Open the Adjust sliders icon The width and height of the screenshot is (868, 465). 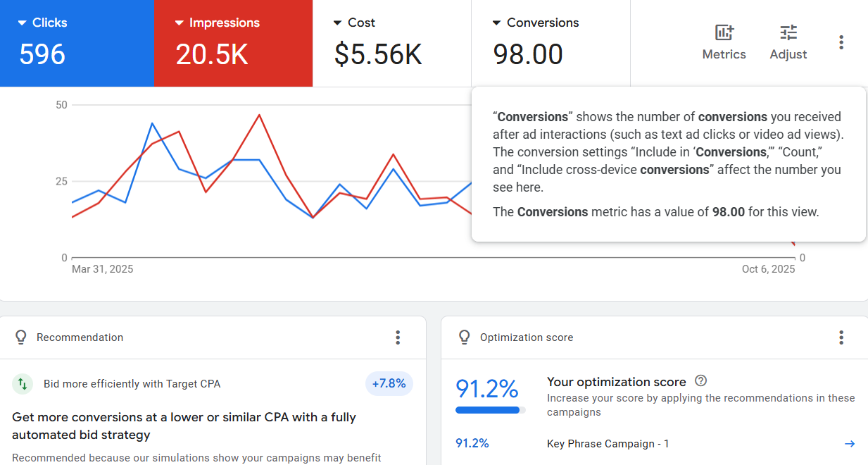[x=788, y=33]
